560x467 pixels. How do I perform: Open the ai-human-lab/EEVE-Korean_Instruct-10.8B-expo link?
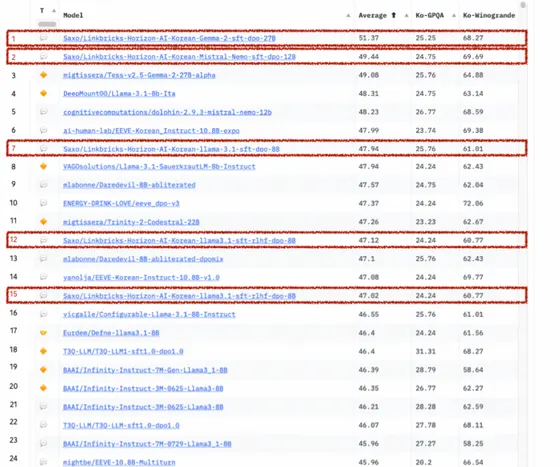pyautogui.click(x=151, y=131)
